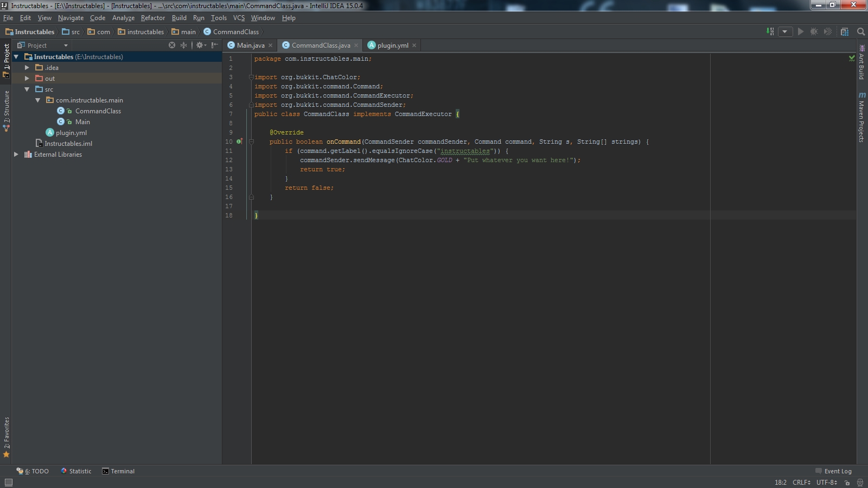Select Instructables.iml file in tree

click(x=68, y=143)
